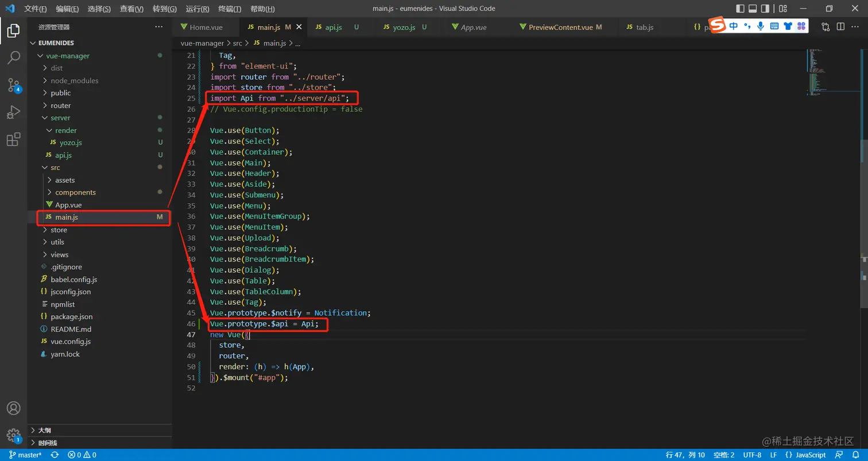
Task: Click the Sogou microphone icon
Action: tap(761, 26)
